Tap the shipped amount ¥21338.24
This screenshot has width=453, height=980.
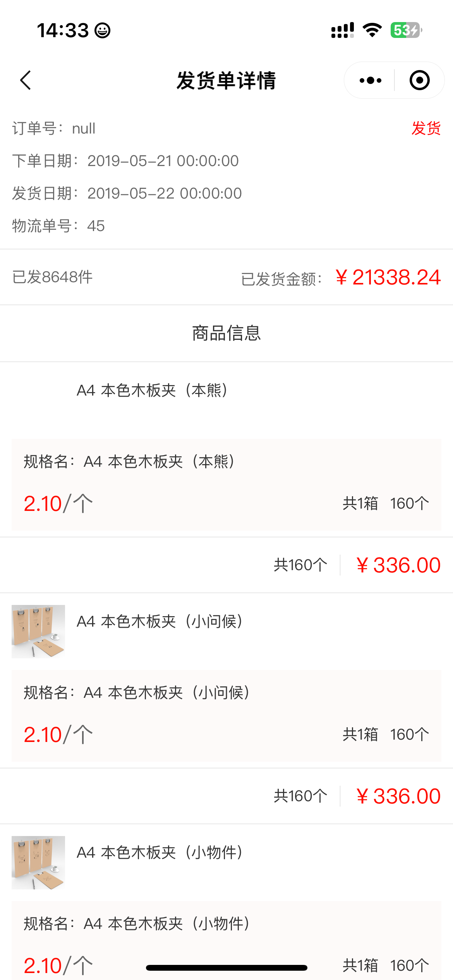(x=388, y=278)
